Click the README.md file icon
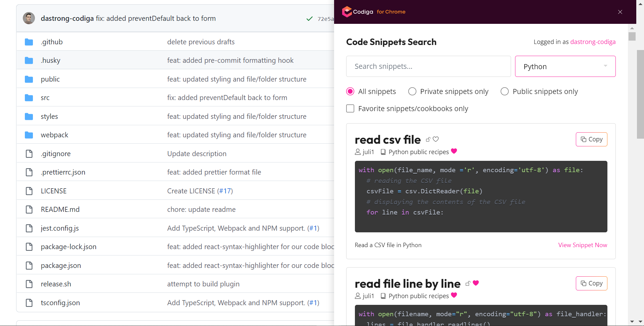Screen dimensions: 644x326 click(29, 209)
